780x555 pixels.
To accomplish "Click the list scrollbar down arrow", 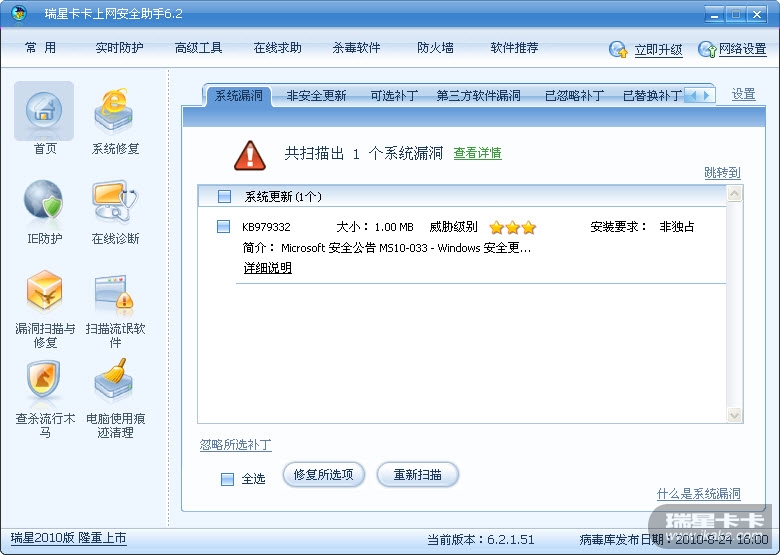I will 735,414.
